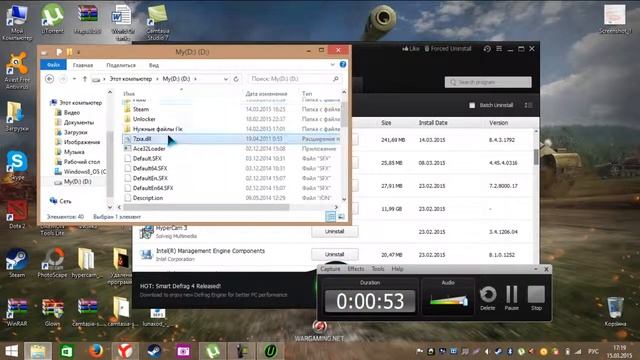This screenshot has width=640, height=360.
Task: Sort by Дата изменения column header
Action: click(x=266, y=93)
